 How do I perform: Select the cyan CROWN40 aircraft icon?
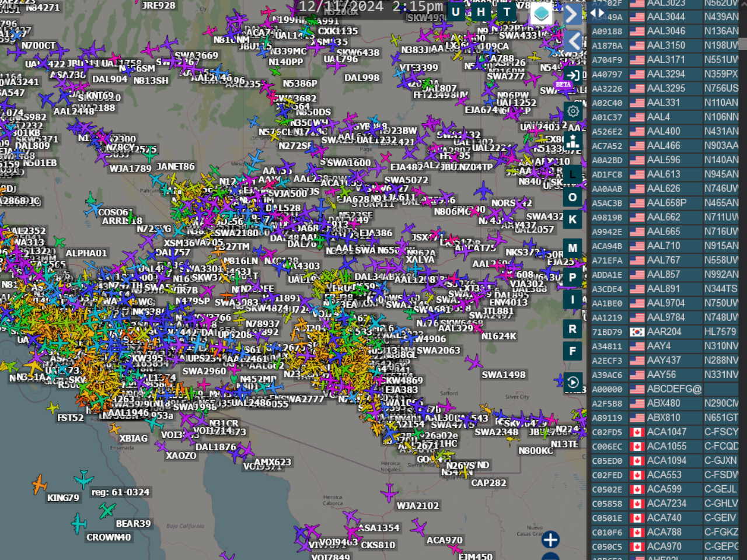point(79,523)
